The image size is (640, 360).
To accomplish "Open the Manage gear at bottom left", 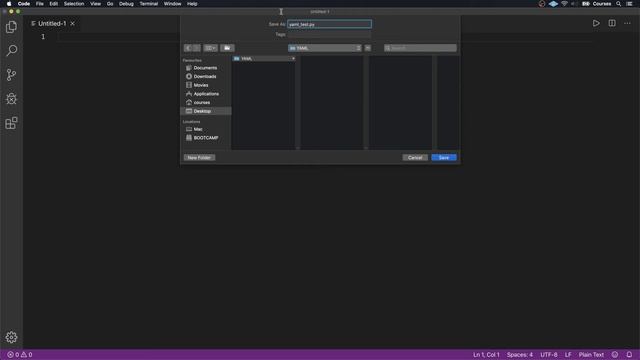I will (x=11, y=337).
